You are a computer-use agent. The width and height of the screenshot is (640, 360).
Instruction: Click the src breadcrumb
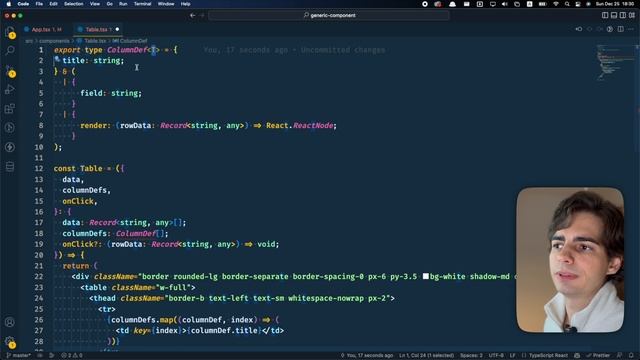pos(29,41)
